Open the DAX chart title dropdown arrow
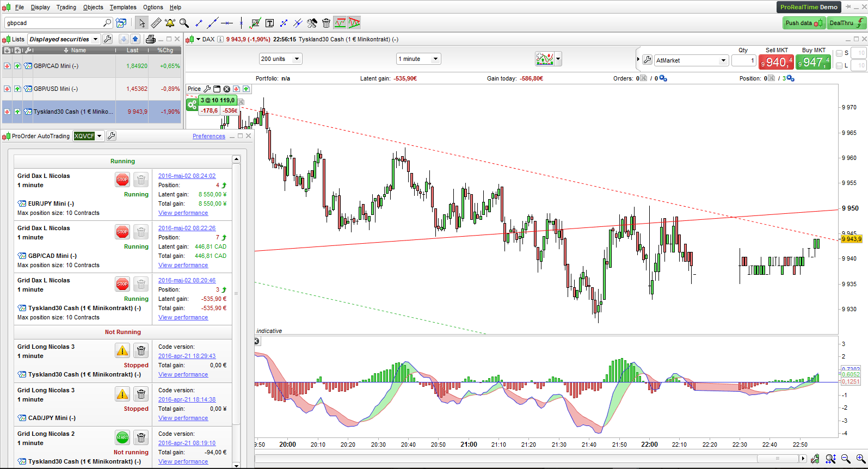 tap(198, 39)
